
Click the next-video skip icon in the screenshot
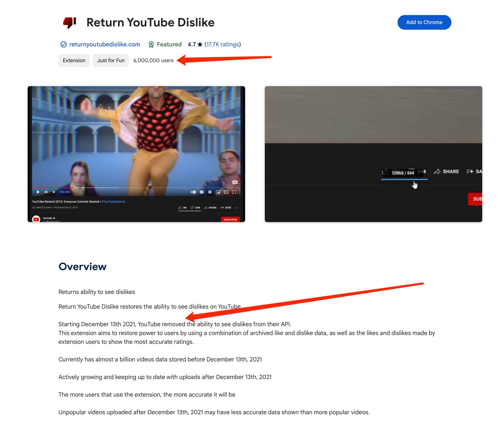(46, 192)
